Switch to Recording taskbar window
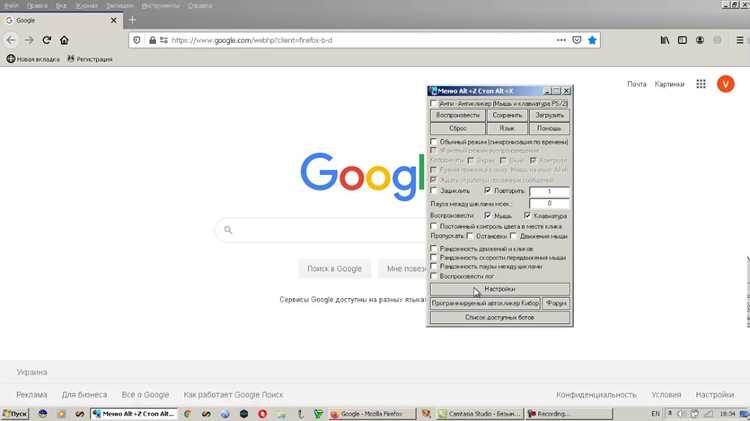The width and height of the screenshot is (750, 421). pos(568,414)
